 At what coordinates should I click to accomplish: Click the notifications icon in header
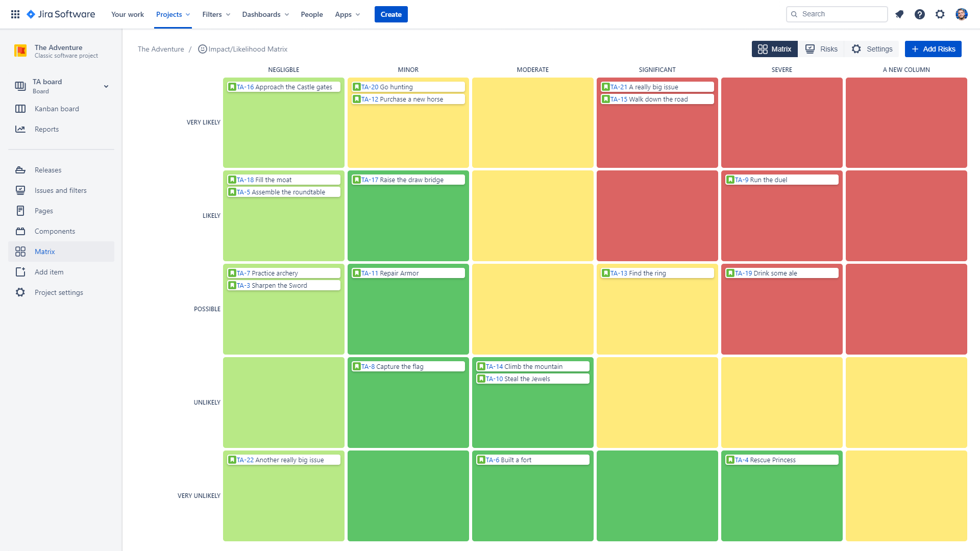899,14
